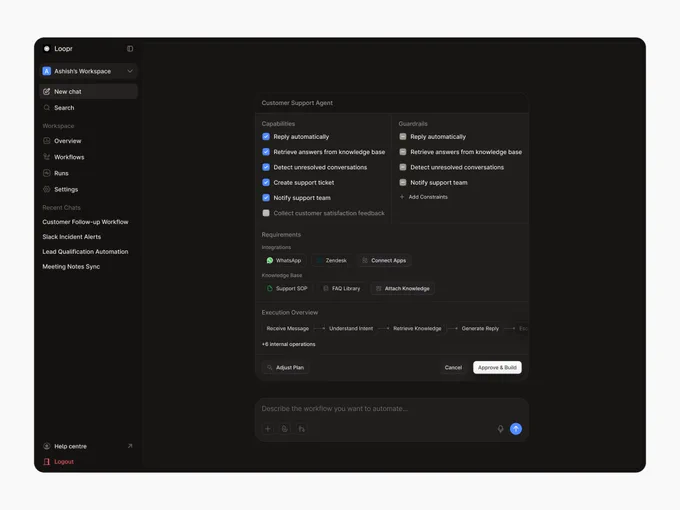Click Attach Knowledge
Viewport: 680px width, 510px height.
(x=403, y=288)
